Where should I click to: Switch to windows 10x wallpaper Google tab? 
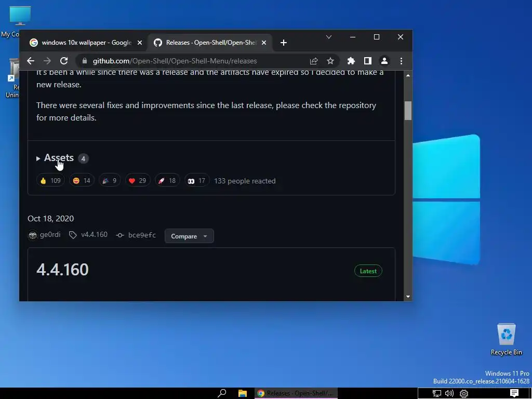click(x=86, y=43)
